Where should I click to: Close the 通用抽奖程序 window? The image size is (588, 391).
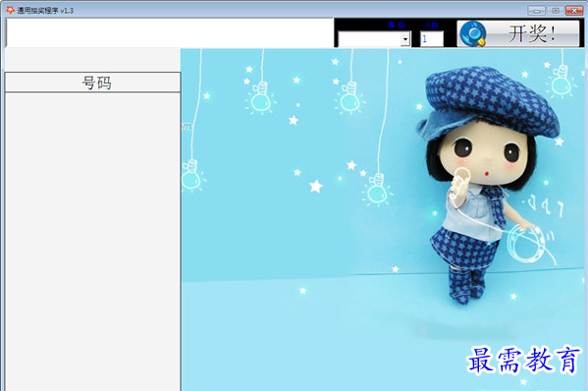[x=574, y=11]
